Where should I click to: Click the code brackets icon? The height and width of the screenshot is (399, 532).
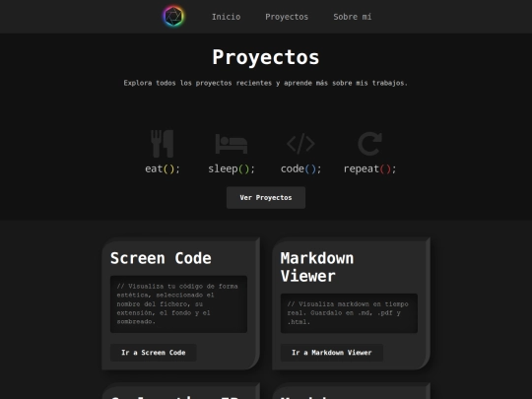point(300,144)
